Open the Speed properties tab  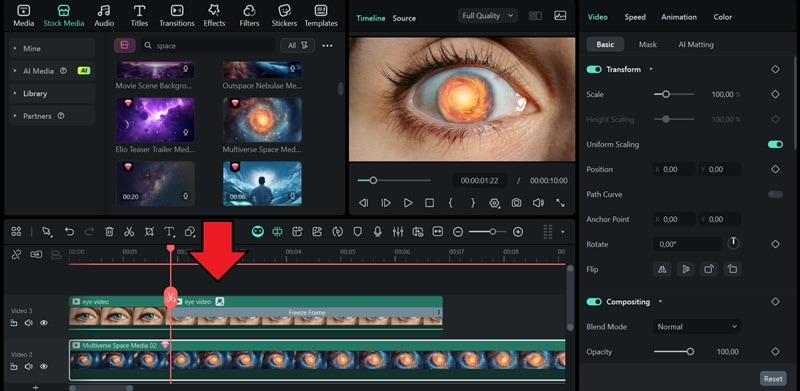pyautogui.click(x=635, y=17)
